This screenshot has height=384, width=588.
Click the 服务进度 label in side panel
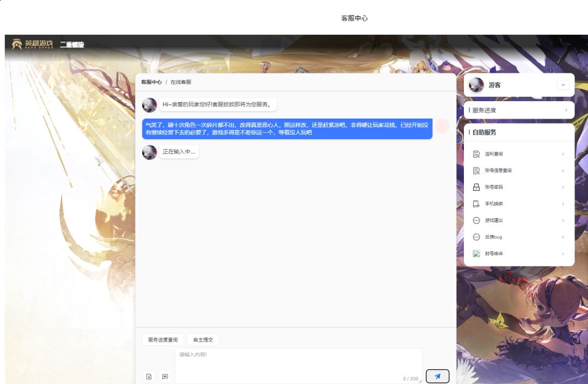tap(484, 110)
